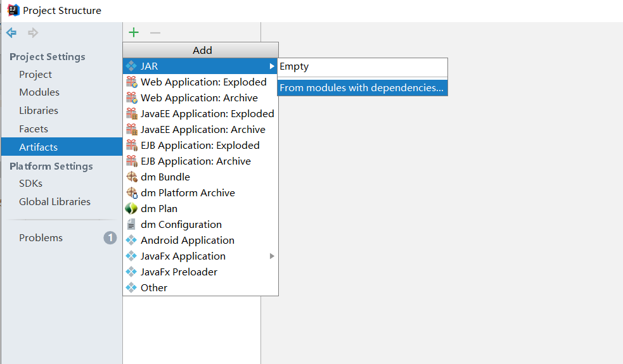Click the JAR artifact diamond icon
623x364 pixels.
[x=131, y=66]
